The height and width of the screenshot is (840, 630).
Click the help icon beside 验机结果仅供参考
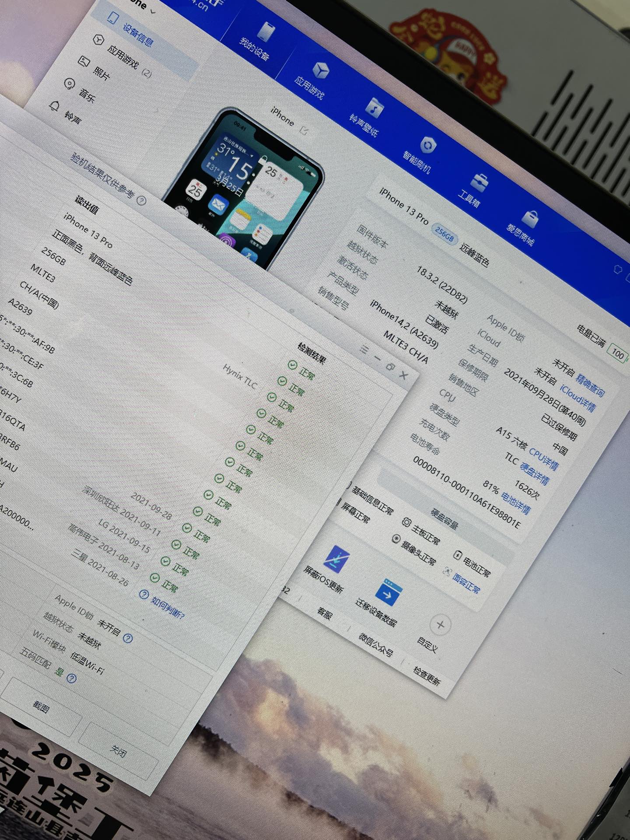click(x=141, y=201)
